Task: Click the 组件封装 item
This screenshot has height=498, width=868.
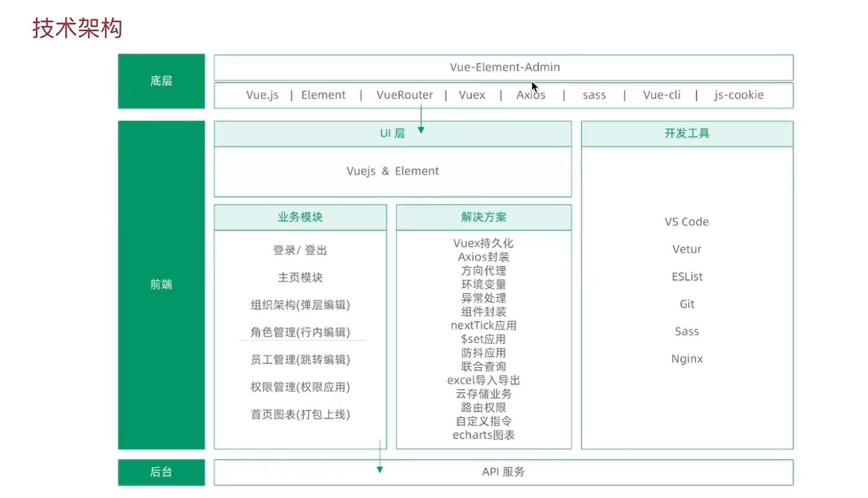Action: pos(484,312)
